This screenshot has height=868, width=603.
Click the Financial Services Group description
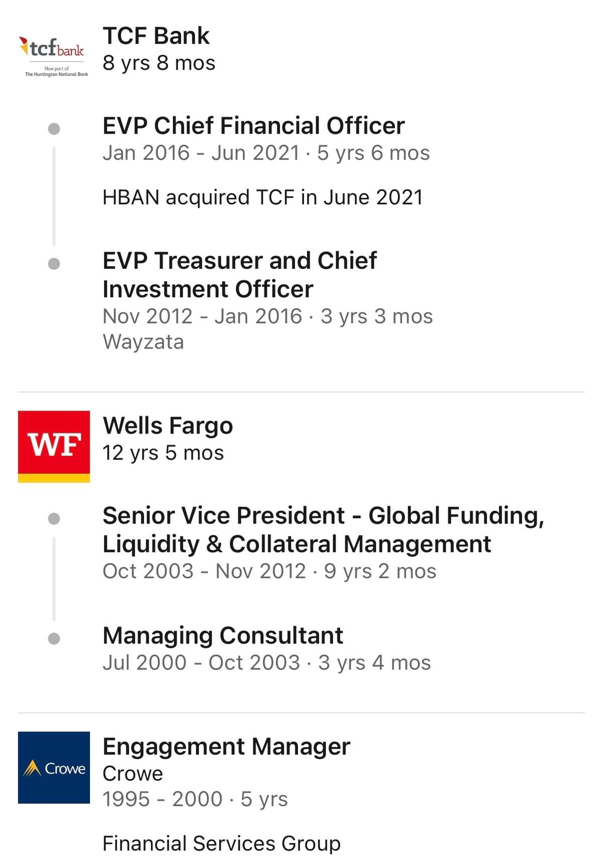pos(221,843)
